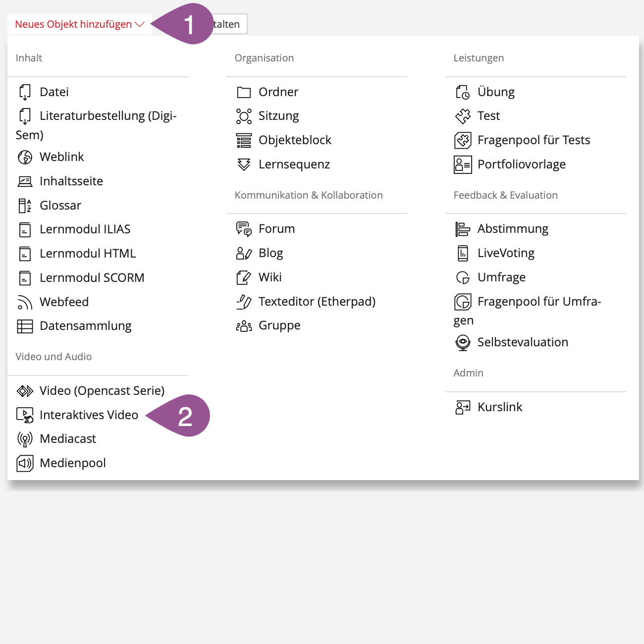This screenshot has height=644, width=644.
Task: Click the Test puzzle icon
Action: tap(463, 116)
